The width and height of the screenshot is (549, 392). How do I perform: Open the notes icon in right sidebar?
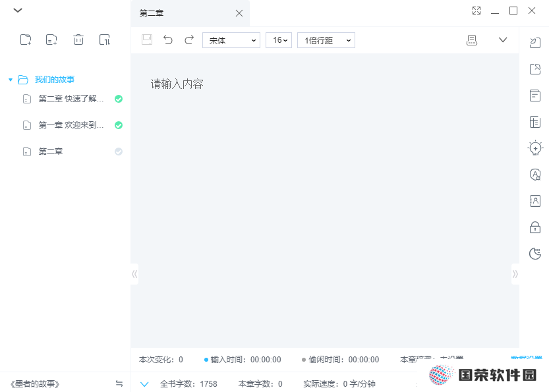[535, 96]
